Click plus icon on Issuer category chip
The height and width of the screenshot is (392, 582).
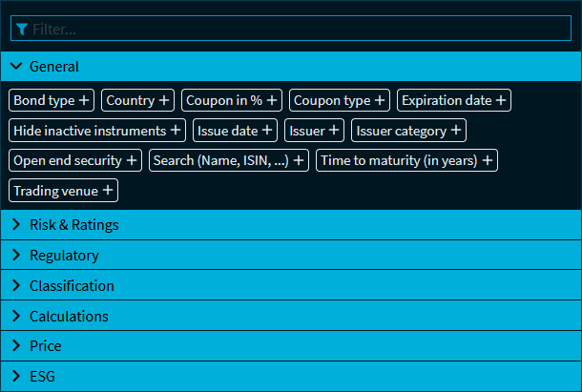455,130
